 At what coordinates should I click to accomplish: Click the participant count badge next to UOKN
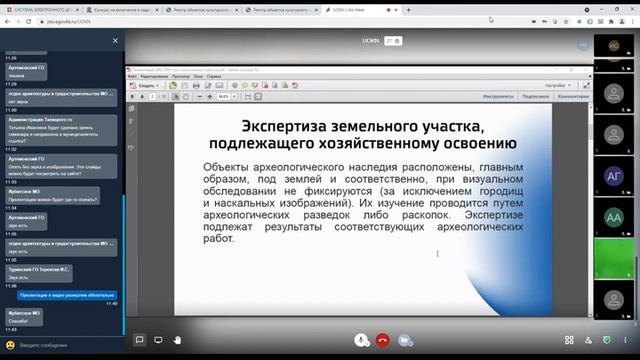[393, 41]
